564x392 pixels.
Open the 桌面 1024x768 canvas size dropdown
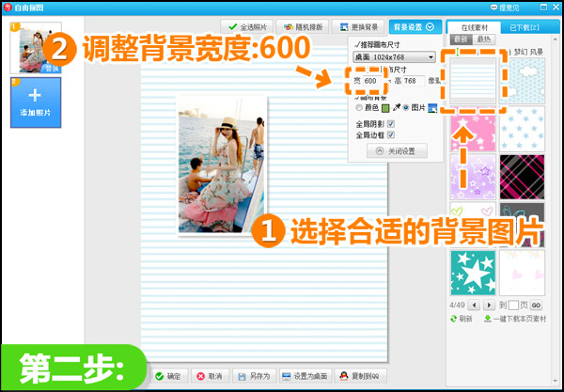(x=394, y=57)
